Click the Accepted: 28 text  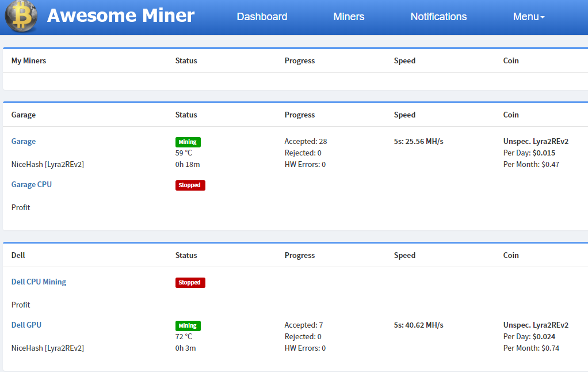coord(306,141)
